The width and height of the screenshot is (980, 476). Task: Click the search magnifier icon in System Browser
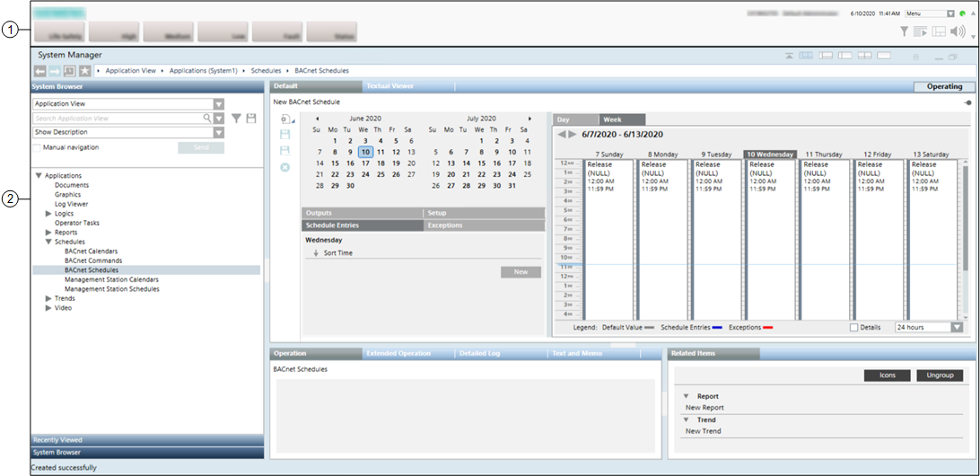(x=207, y=119)
